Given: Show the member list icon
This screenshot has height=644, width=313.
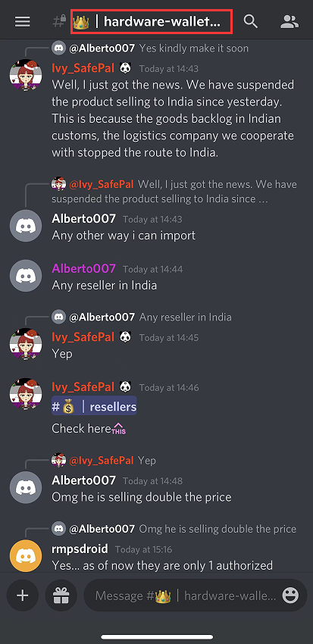Looking at the screenshot, I should [x=290, y=21].
